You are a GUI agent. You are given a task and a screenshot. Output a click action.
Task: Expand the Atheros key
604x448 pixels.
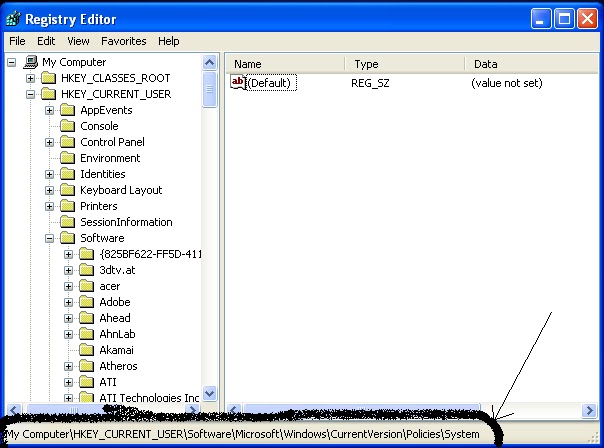[69, 366]
